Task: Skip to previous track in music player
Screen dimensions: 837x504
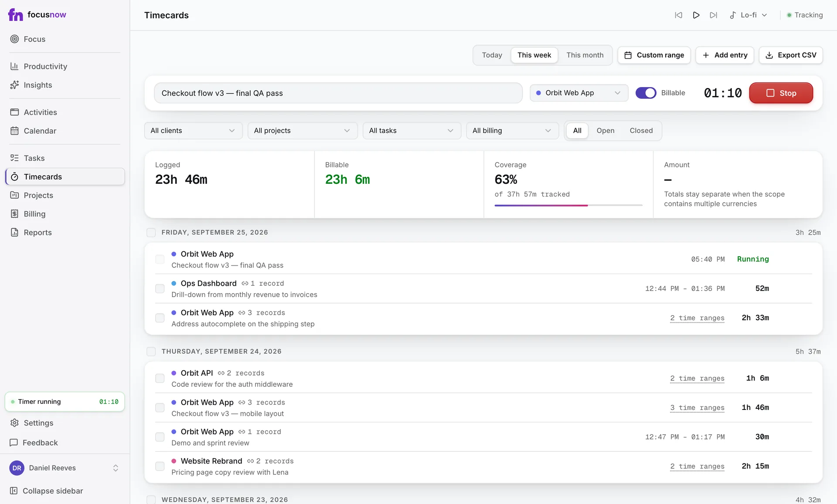Action: tap(678, 15)
